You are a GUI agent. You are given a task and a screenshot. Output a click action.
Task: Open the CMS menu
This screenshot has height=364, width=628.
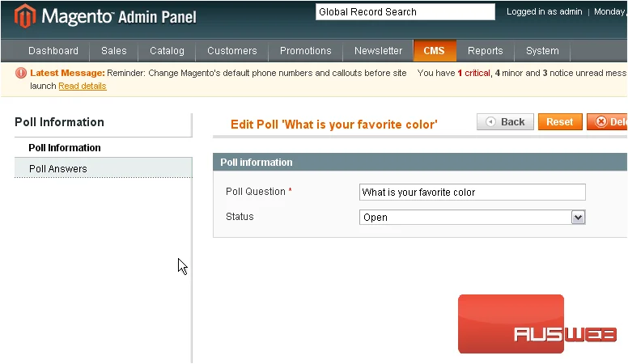[x=434, y=51]
